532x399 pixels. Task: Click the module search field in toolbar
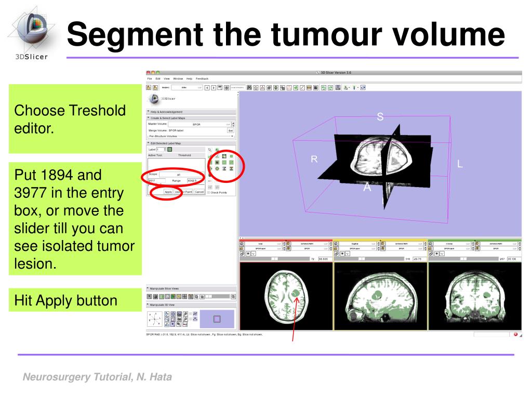point(238,87)
